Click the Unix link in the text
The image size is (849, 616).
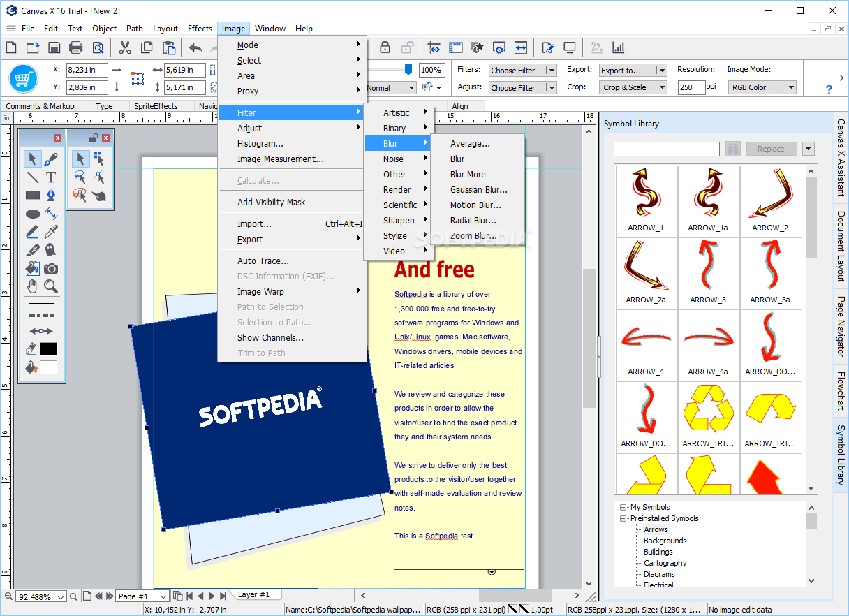coord(401,337)
